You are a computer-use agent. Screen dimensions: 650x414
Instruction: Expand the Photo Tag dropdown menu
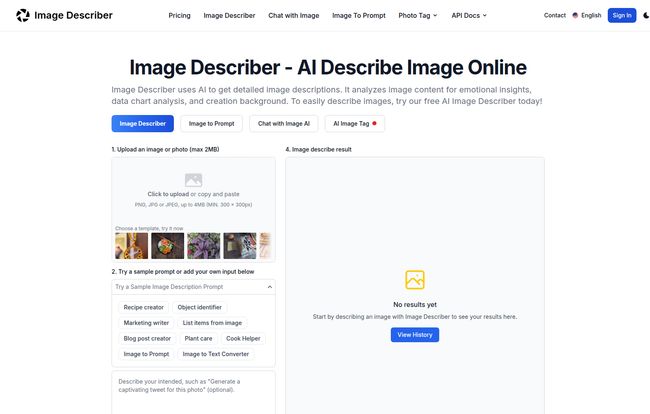[417, 15]
